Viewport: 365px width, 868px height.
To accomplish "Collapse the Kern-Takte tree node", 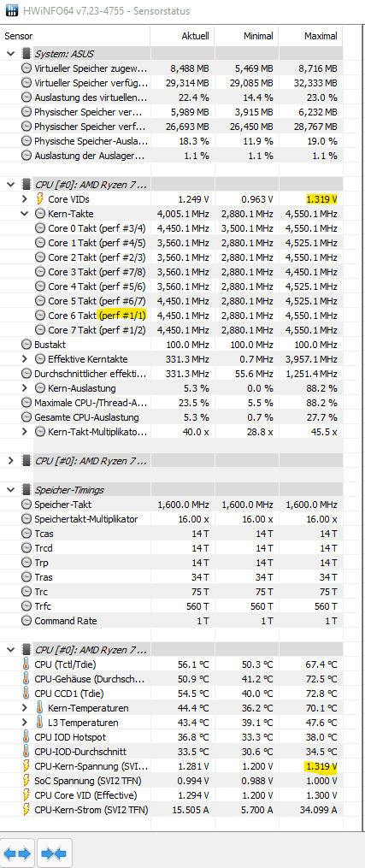I will click(x=24, y=213).
